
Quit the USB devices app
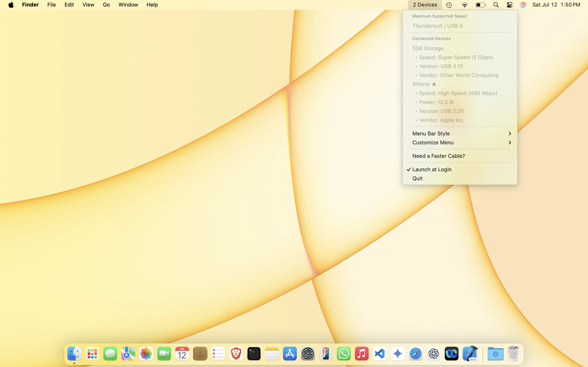(418, 178)
